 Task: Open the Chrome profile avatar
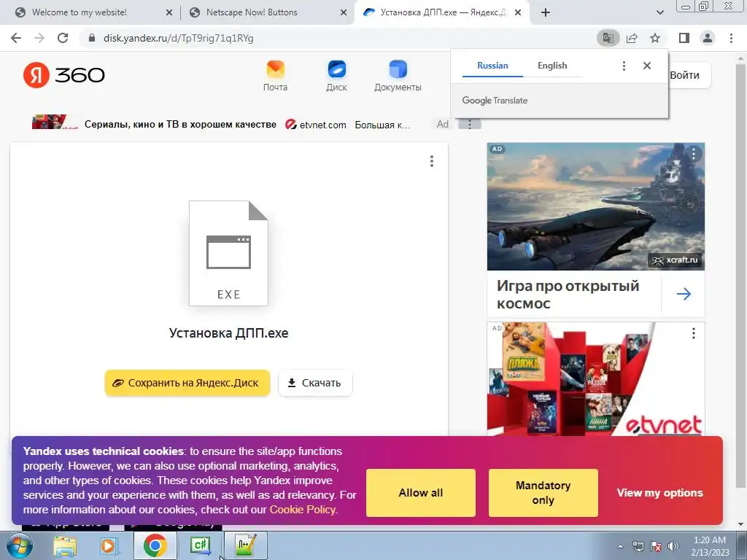click(x=708, y=38)
